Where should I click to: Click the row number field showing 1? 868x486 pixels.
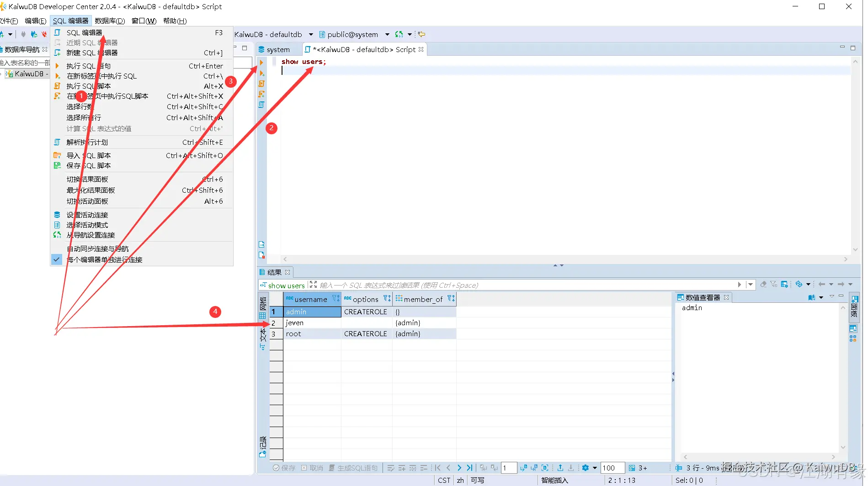509,468
